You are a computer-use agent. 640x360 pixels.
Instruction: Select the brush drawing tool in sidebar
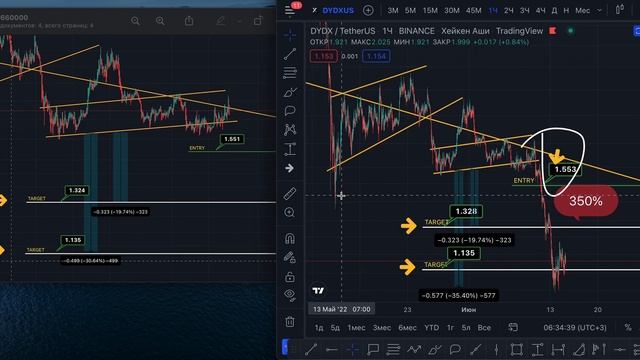coord(290,92)
